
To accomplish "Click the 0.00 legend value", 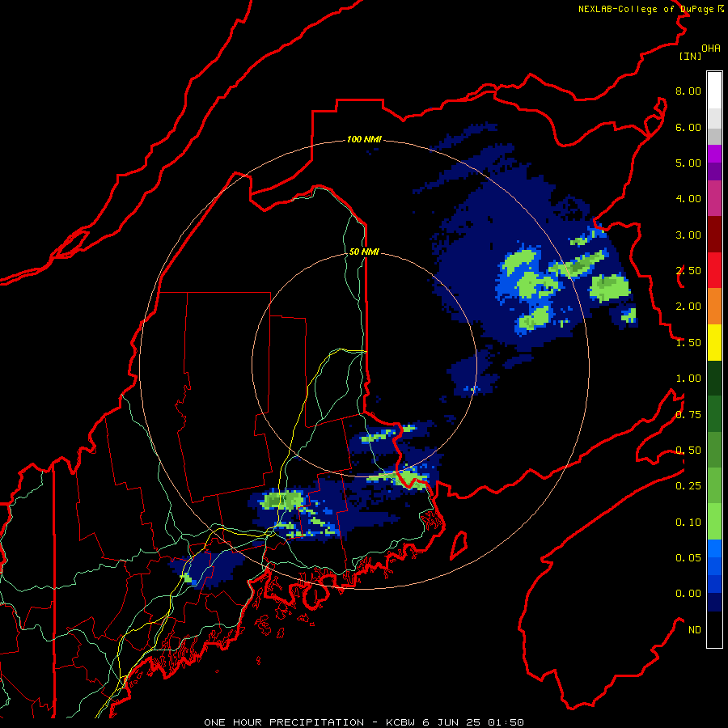I will pyautogui.click(x=688, y=594).
